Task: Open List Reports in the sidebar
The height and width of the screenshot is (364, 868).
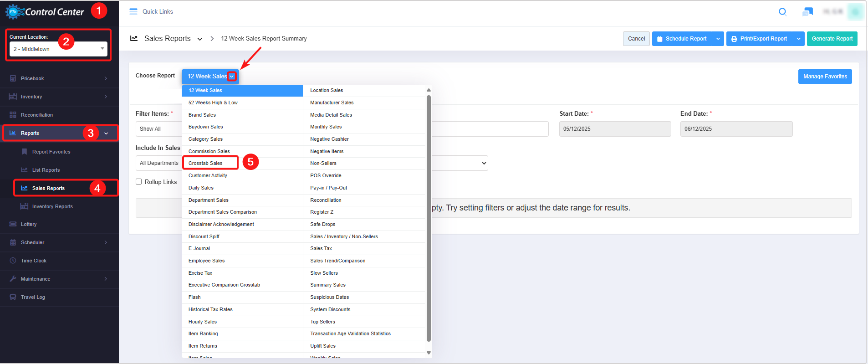Action: pos(46,170)
